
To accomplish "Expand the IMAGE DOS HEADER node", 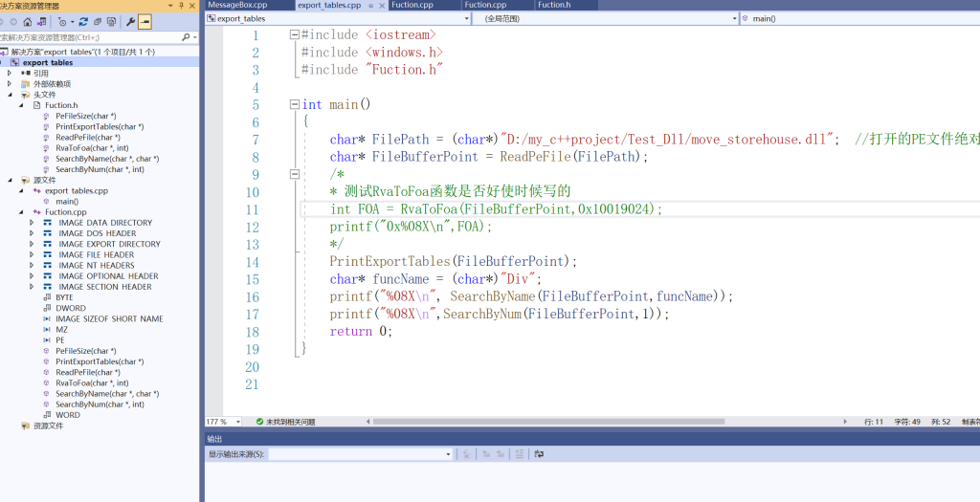I will coord(32,233).
